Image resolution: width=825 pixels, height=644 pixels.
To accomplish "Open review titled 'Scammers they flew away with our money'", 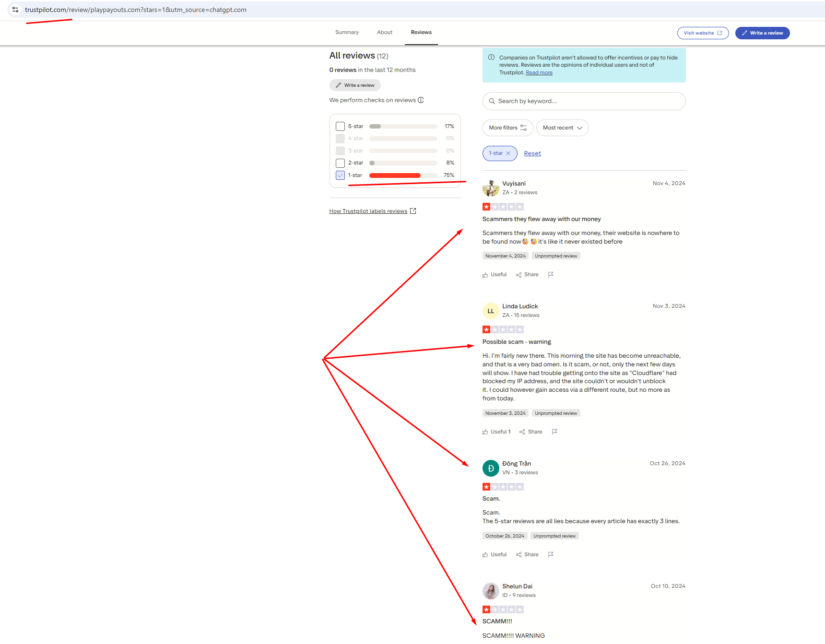I will (542, 219).
